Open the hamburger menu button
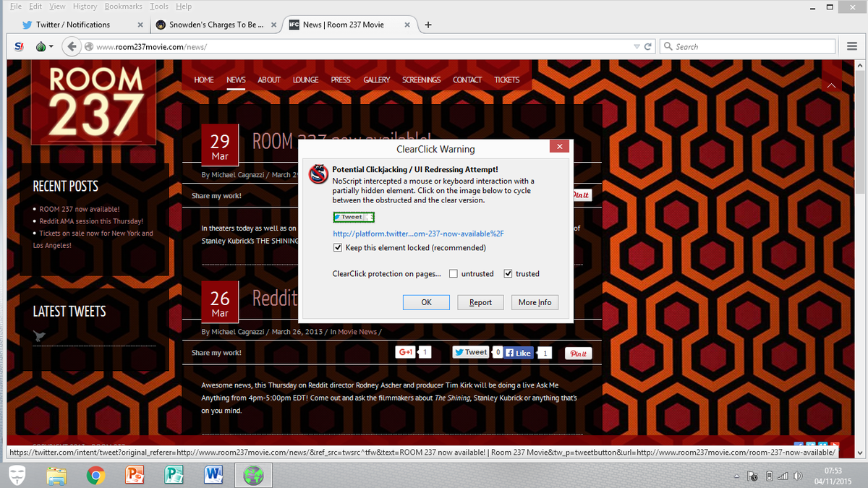868x488 pixels. [x=851, y=46]
